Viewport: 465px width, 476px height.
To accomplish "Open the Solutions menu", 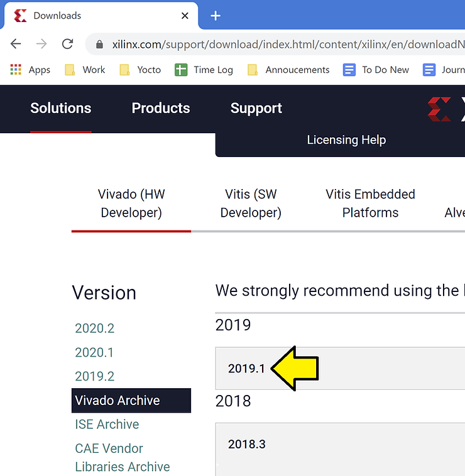I will click(x=61, y=108).
